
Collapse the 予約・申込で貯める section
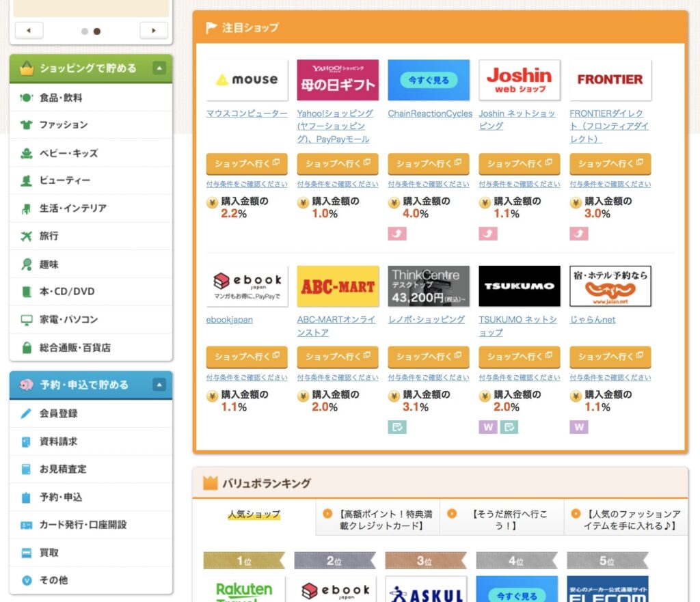(x=159, y=385)
